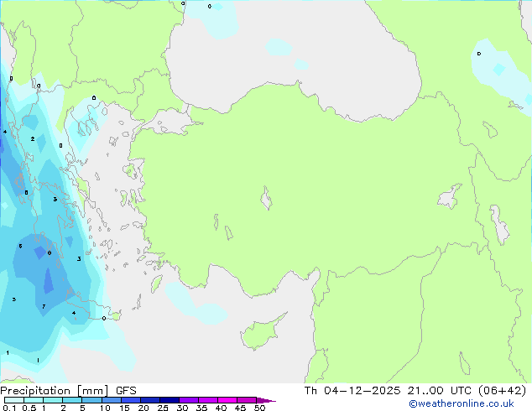Screen dimensions: 532x411
Task: Select the 2–5 mm legend color swatch
Action: click(72, 400)
